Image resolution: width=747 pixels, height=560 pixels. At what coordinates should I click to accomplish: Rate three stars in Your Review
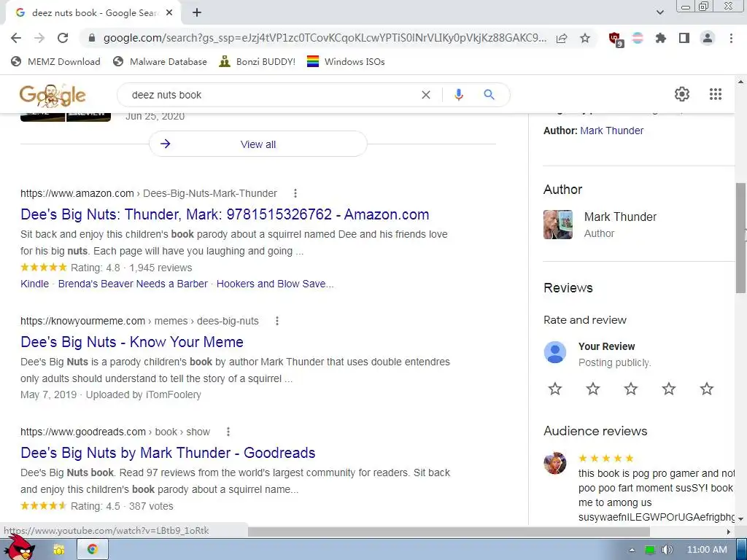point(631,389)
